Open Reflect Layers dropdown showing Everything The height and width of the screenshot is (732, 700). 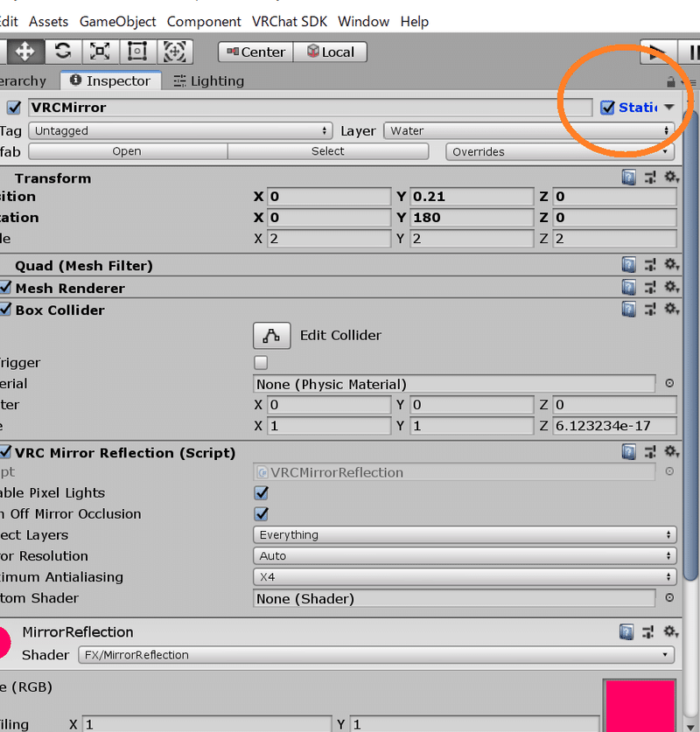pyautogui.click(x=465, y=534)
